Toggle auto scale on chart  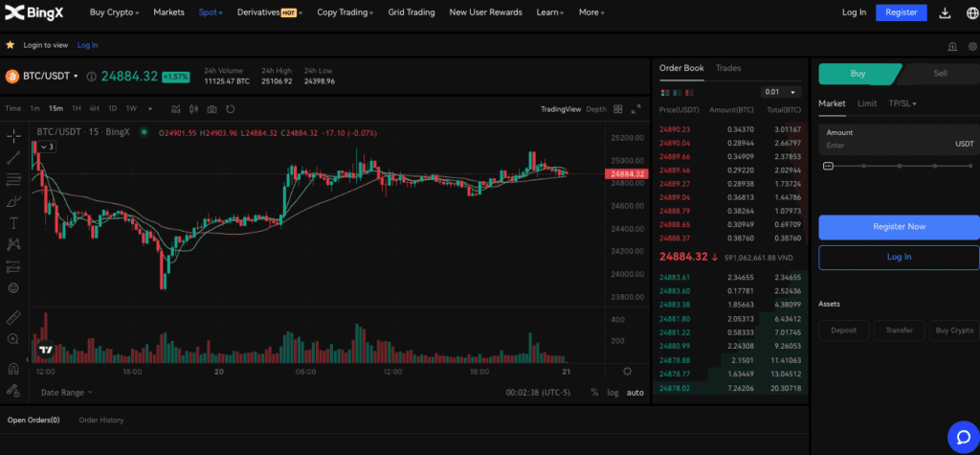(635, 393)
